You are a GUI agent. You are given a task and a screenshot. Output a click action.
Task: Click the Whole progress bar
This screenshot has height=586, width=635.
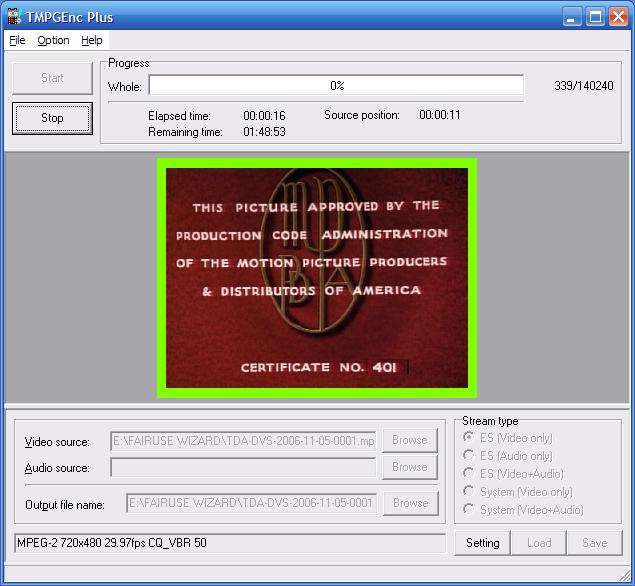click(336, 85)
